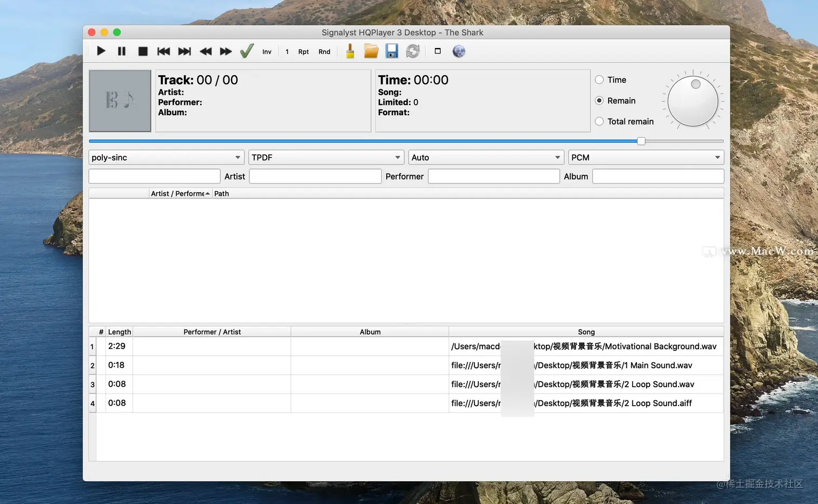818x504 pixels.
Task: Toggle the Rpt repeat button
Action: click(x=304, y=52)
